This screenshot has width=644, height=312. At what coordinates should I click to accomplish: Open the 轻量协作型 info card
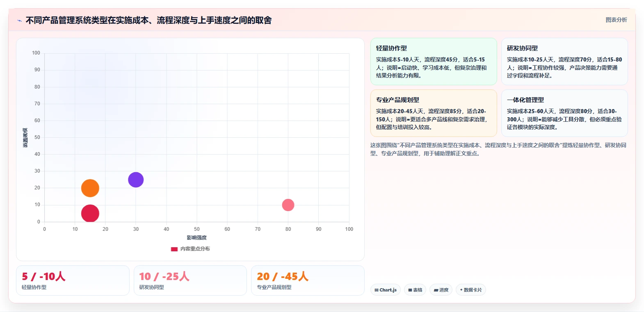point(434,61)
